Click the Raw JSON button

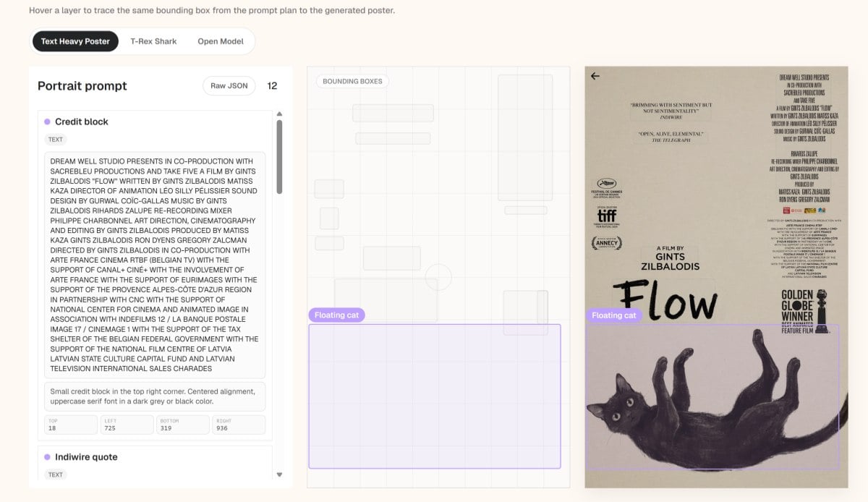(229, 85)
